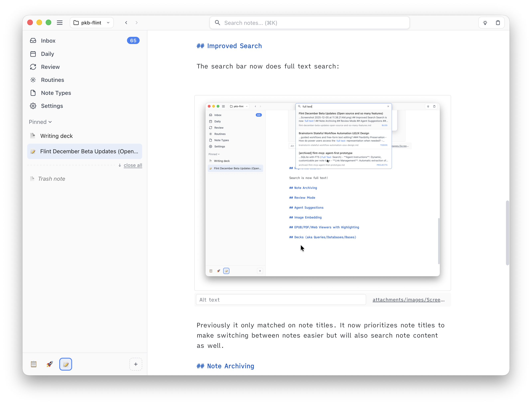This screenshot has height=405, width=532.
Task: Click the clipboard icon in top-right toolbar
Action: point(498,22)
